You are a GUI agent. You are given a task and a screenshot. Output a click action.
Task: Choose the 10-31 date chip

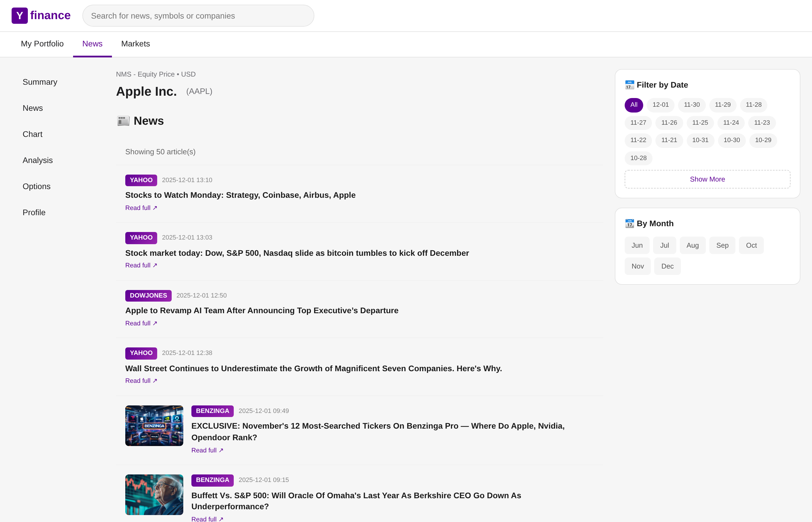tap(700, 140)
